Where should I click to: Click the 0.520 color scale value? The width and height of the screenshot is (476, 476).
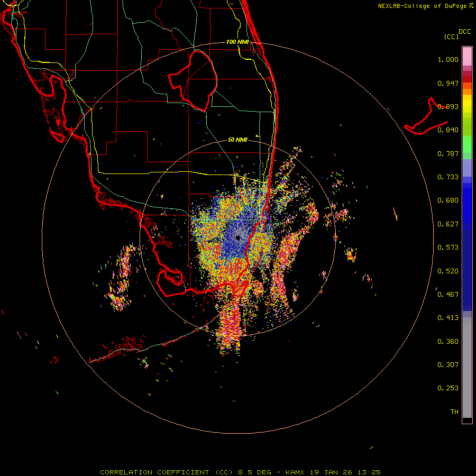pyautogui.click(x=448, y=271)
